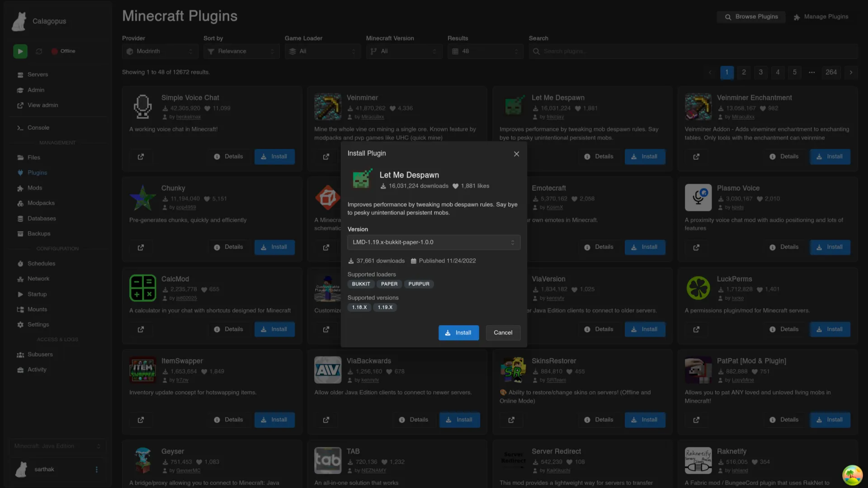Expand the Version dropdown in install dialog
Viewport: 868px width, 488px height.
[434, 242]
